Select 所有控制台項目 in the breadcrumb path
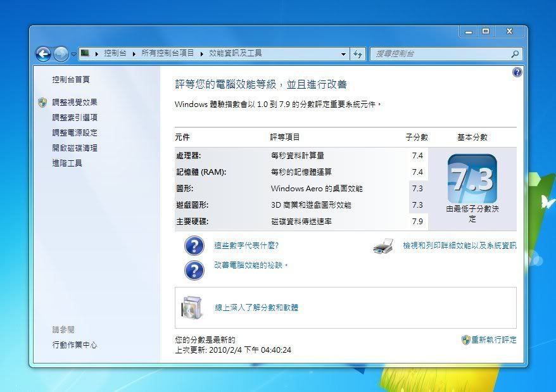The image size is (556, 392). 168,53
